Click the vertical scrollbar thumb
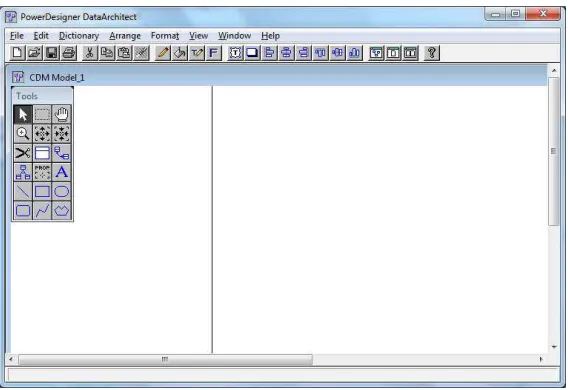The height and width of the screenshot is (390, 568). tap(554, 151)
